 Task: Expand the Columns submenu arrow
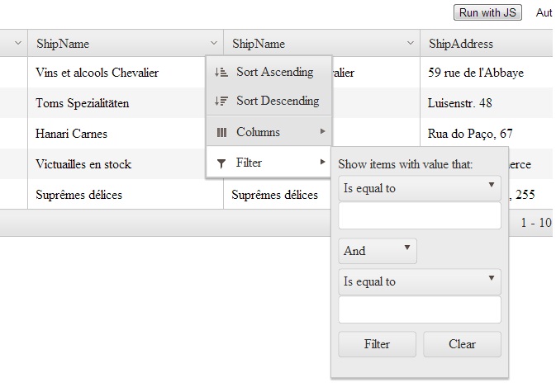coord(322,132)
